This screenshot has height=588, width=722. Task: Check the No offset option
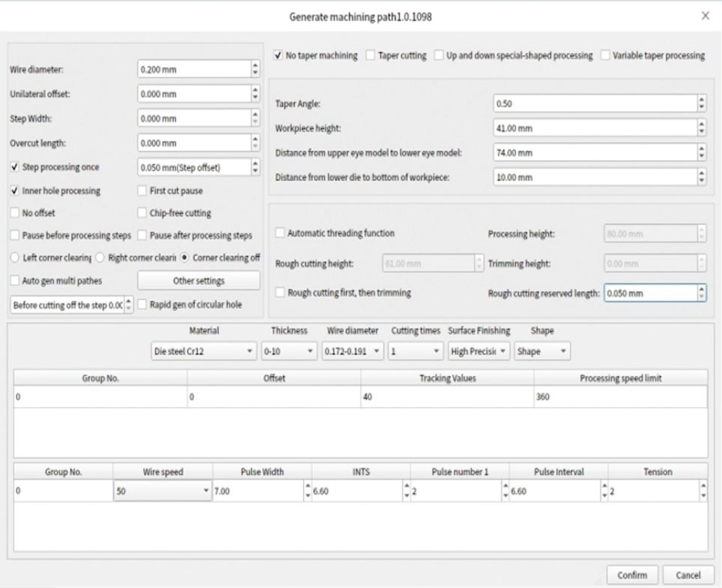(15, 213)
